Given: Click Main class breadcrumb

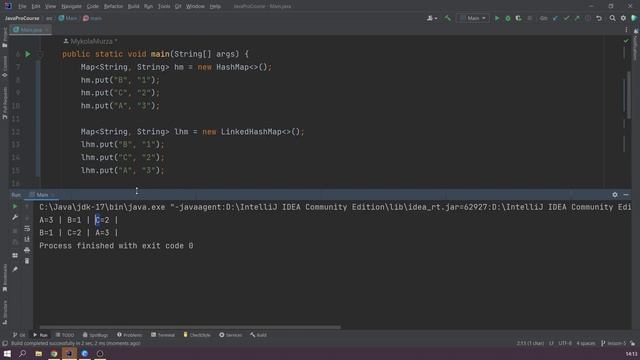Looking at the screenshot, I should pos(68,18).
